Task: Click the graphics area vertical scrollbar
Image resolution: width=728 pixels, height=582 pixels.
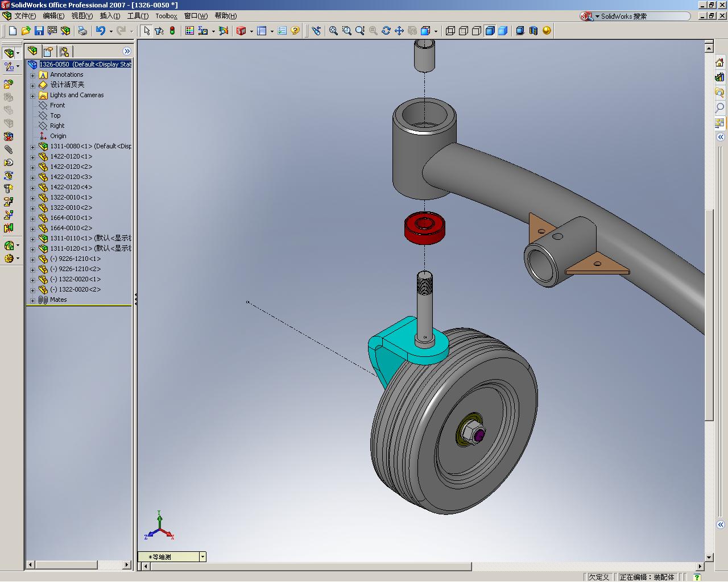Action: [709, 301]
